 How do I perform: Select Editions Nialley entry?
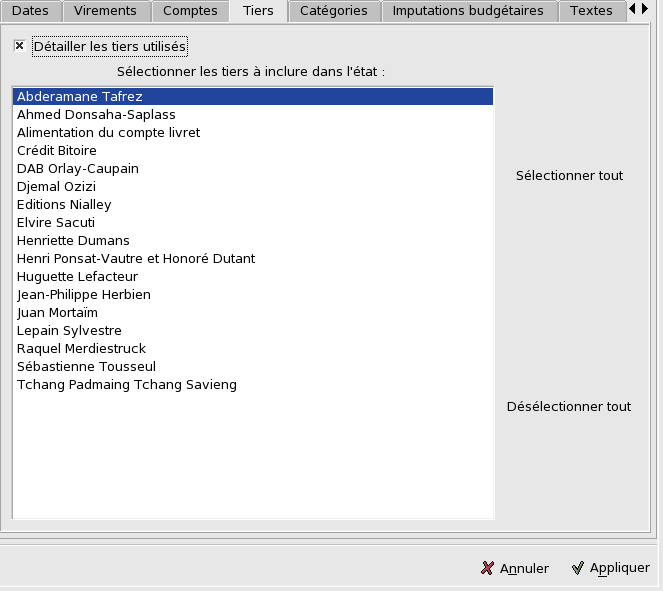[x=253, y=204]
